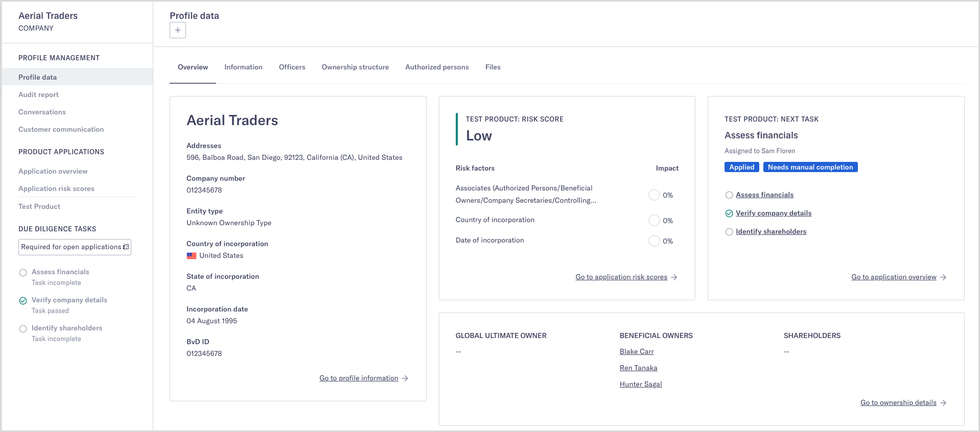The height and width of the screenshot is (432, 980).
Task: Select Profile data in the sidebar
Action: tap(77, 77)
